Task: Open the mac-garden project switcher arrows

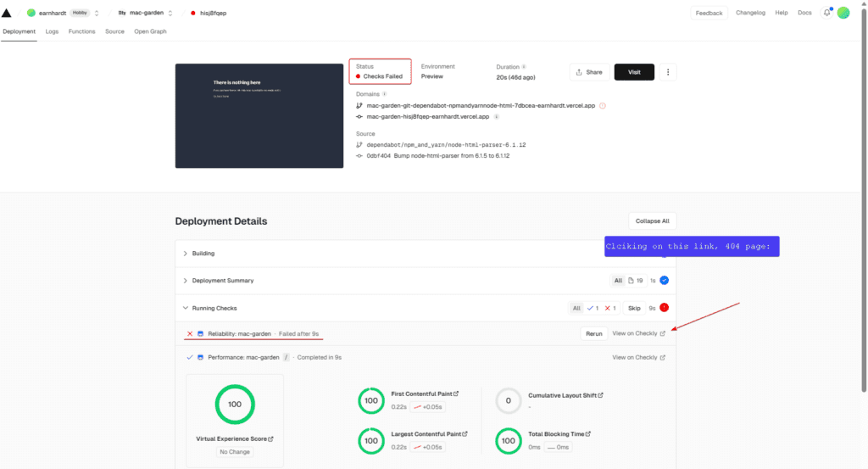Action: pyautogui.click(x=170, y=13)
